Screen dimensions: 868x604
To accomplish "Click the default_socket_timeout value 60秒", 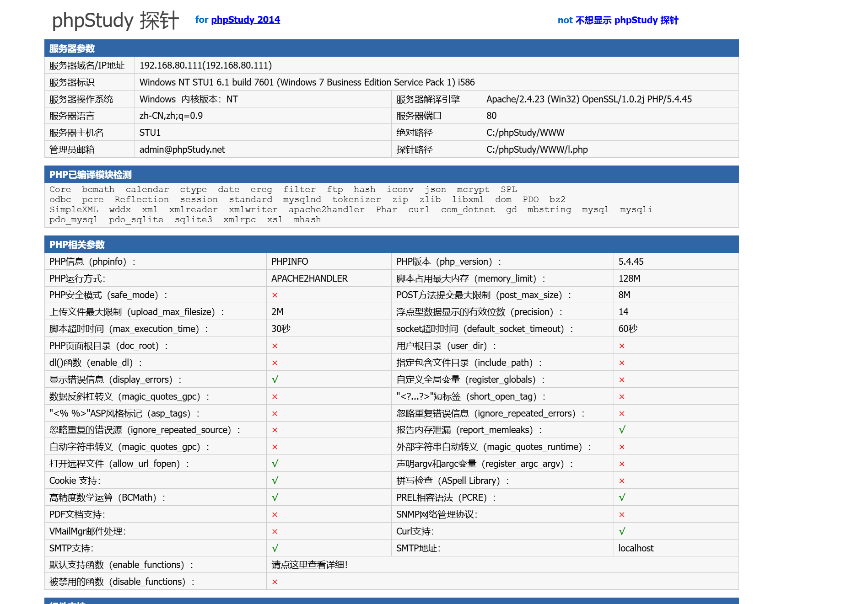I will pos(628,329).
